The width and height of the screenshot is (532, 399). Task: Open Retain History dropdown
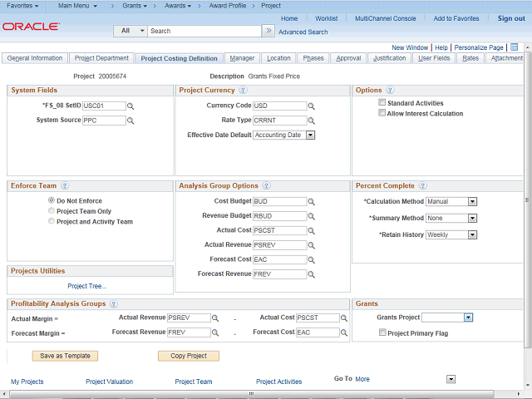tap(471, 234)
